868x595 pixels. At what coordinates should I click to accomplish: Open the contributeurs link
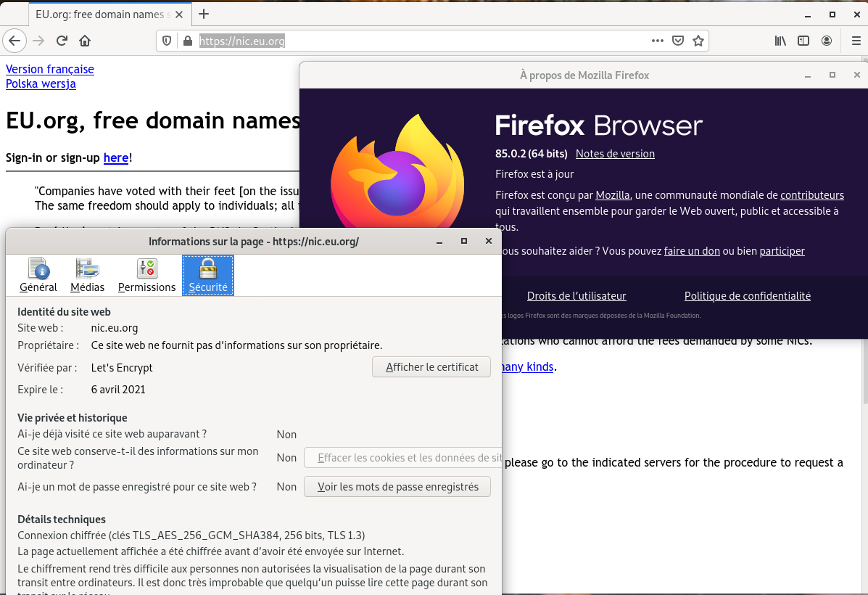pos(812,195)
